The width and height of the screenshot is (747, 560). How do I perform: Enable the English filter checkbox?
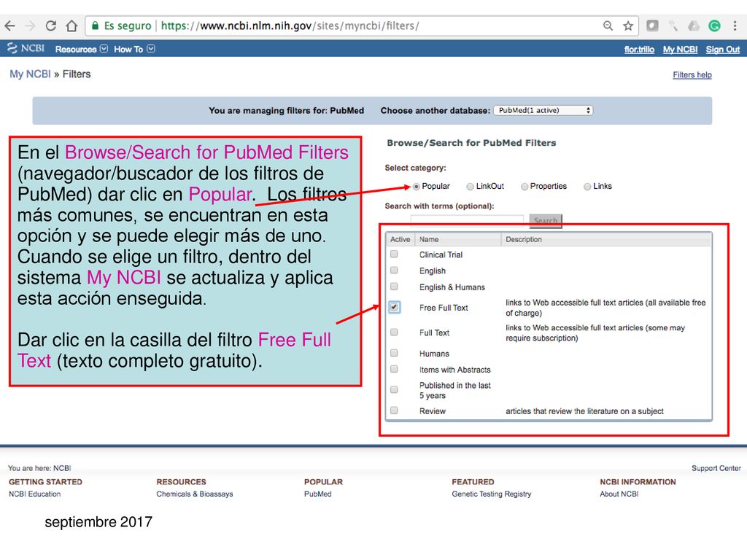click(394, 271)
